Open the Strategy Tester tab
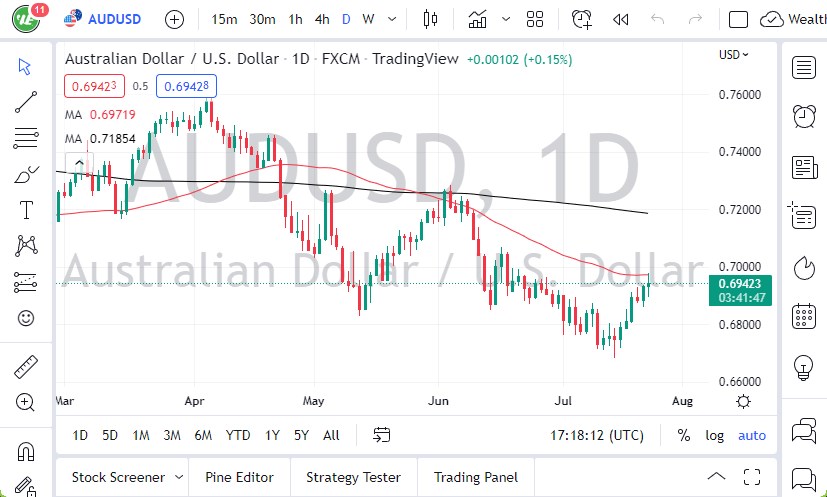This screenshot has width=827, height=497. pos(353,477)
